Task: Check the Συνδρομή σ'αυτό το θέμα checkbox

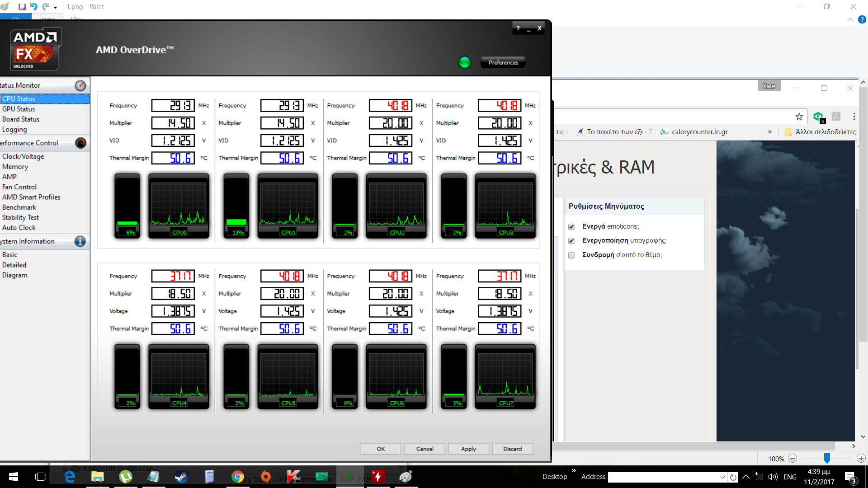Action: [571, 255]
